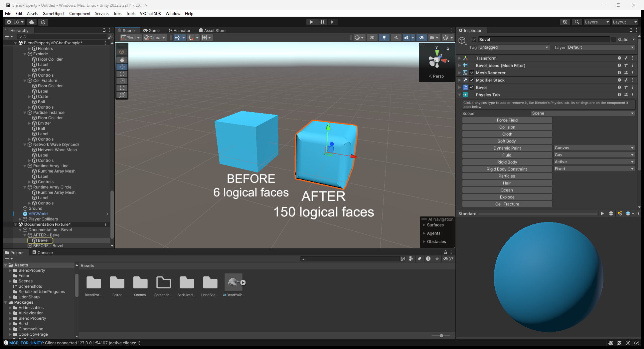Open the GameObject menu

pos(54,14)
